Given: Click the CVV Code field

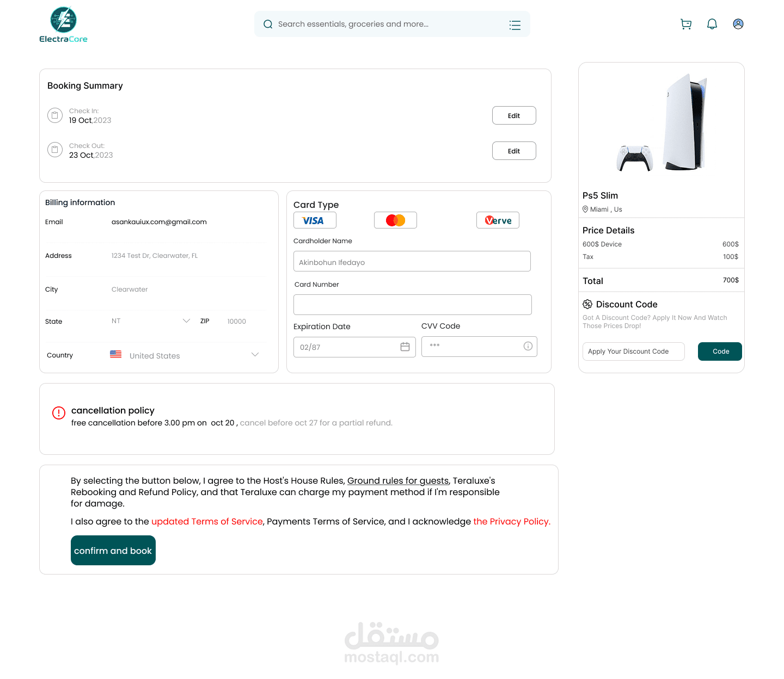Looking at the screenshot, I should coord(479,347).
